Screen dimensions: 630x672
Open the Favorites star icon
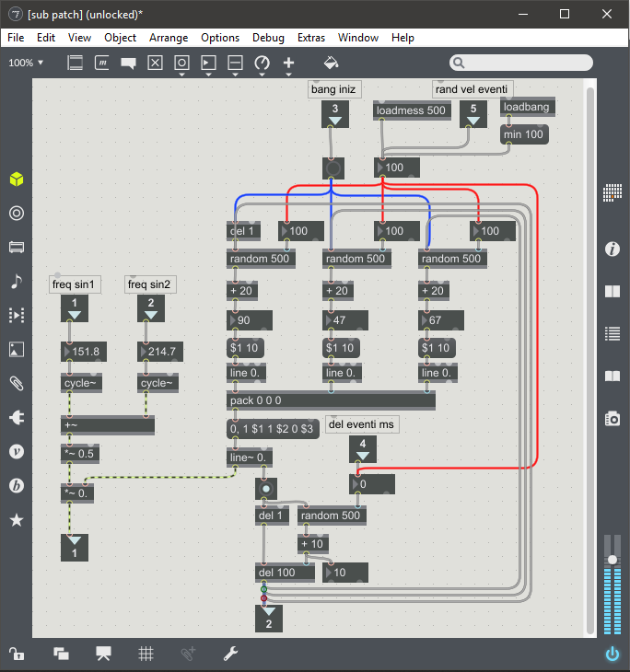pos(17,520)
